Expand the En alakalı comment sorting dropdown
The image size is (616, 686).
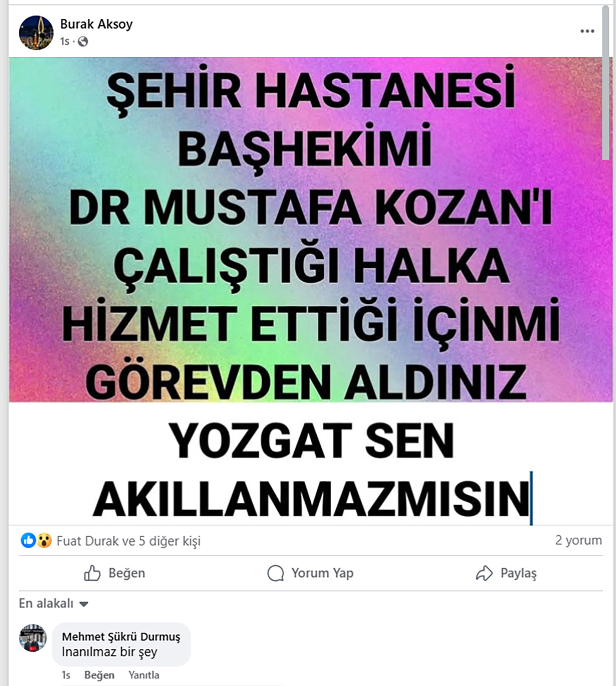(x=54, y=604)
